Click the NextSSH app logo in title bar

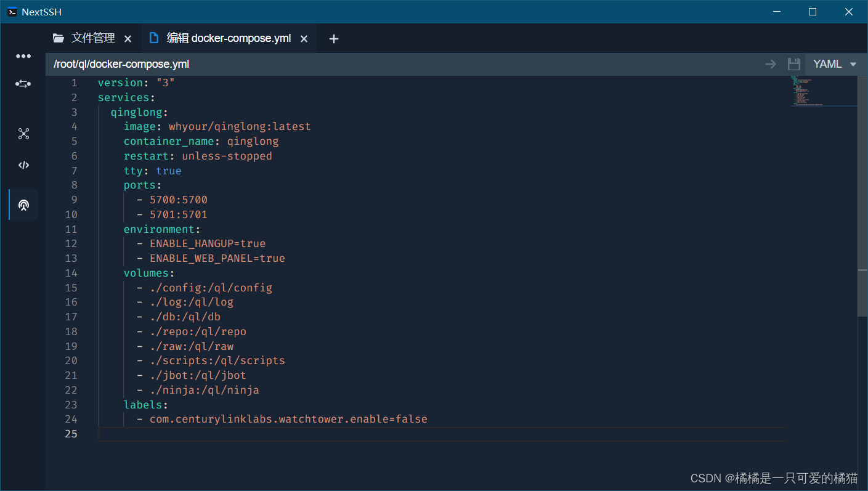(x=12, y=12)
